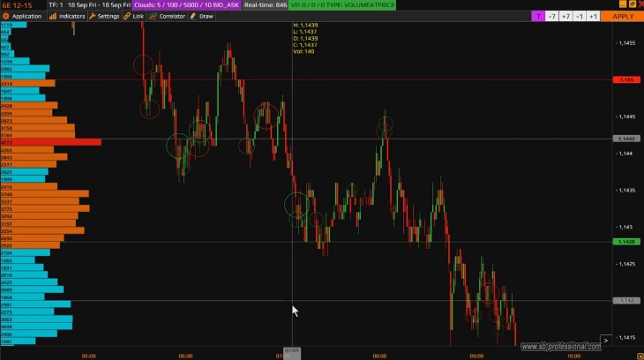Click the -7 step button
The height and width of the screenshot is (360, 644).
[x=551, y=16]
